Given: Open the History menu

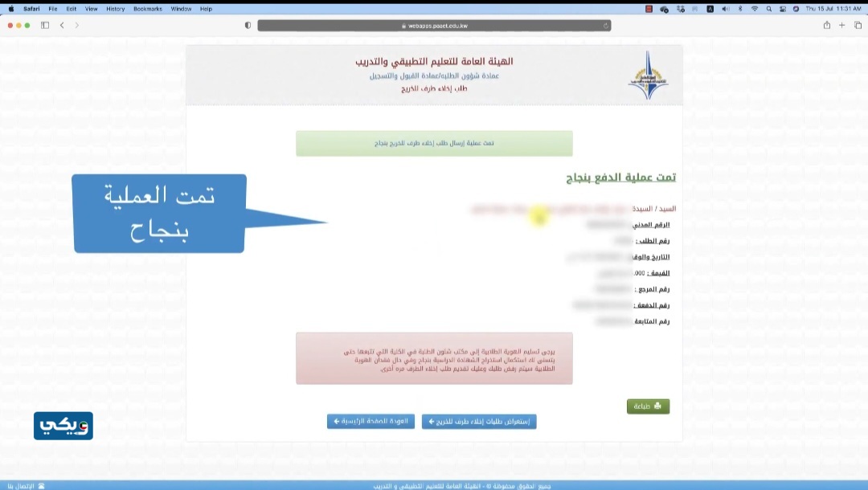Looking at the screenshot, I should tap(115, 9).
